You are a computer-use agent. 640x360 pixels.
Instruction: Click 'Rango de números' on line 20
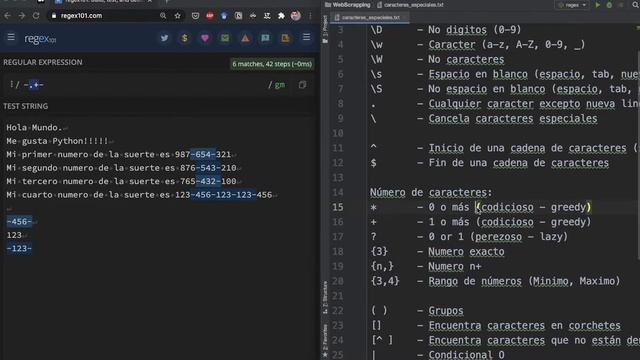pos(475,281)
